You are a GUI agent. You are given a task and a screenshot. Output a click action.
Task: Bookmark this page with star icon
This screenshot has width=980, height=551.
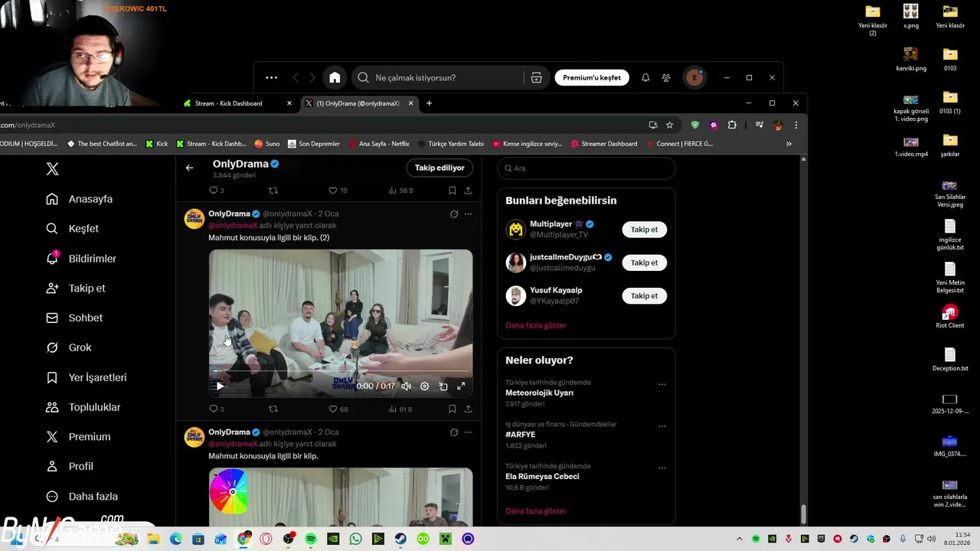click(x=669, y=125)
